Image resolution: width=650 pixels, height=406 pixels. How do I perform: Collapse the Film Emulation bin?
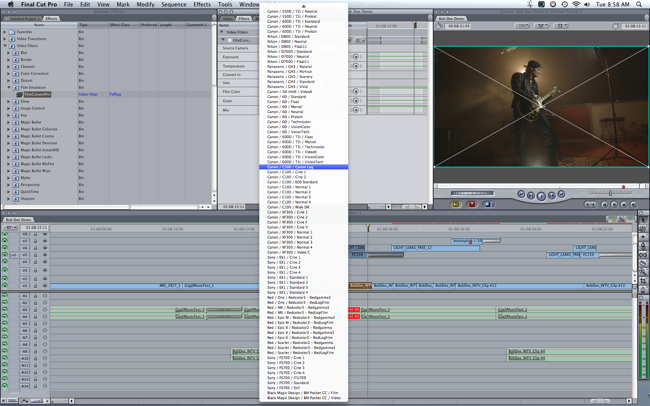[x=9, y=88]
